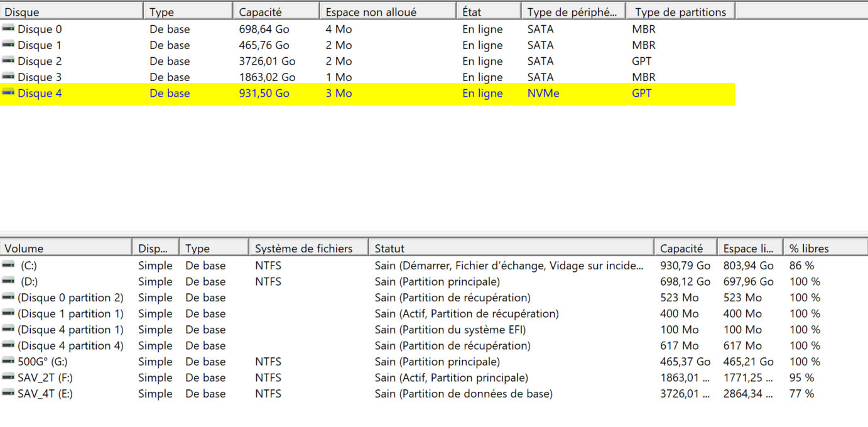Select the Disque 1 row label
868x427 pixels.
[40, 45]
